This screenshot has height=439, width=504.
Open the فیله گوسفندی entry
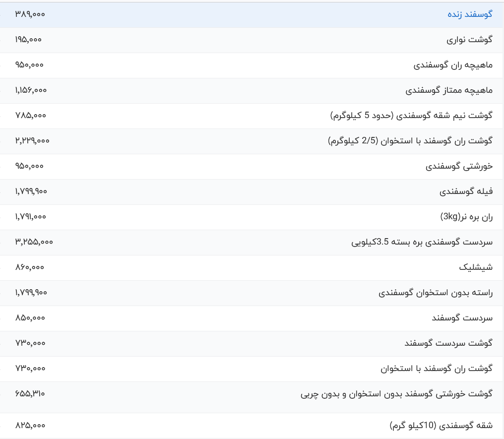coord(466,191)
